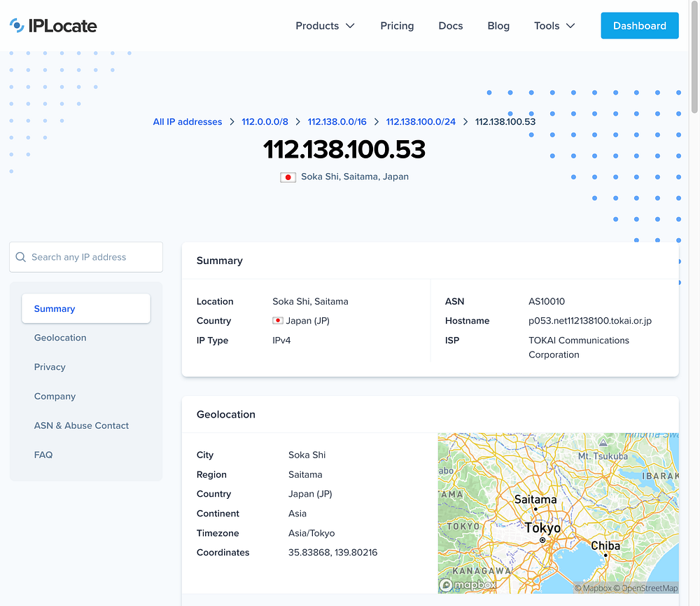Screen dimensions: 700x606
Task: Click the Japan flag in Summary Country row
Action: (x=278, y=320)
